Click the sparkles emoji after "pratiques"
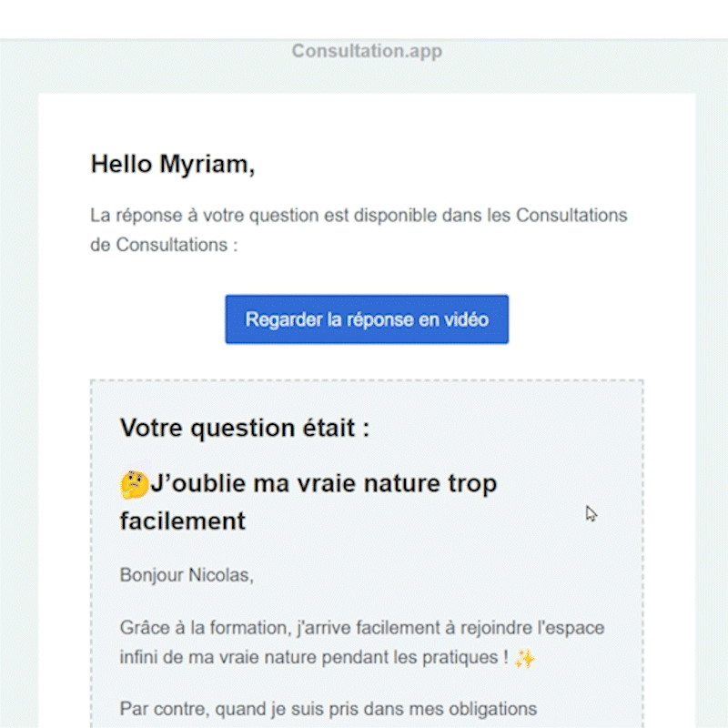728x728 pixels. coord(525,659)
